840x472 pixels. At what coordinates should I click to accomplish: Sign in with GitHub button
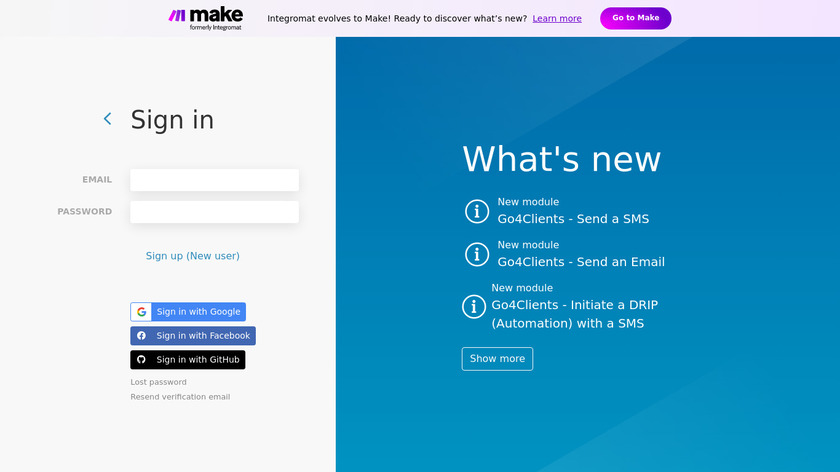click(188, 360)
